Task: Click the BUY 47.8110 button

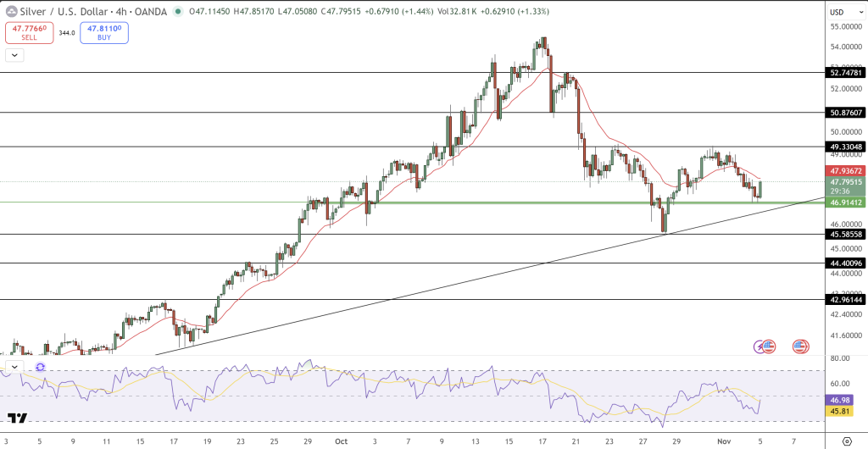Action: [x=104, y=33]
